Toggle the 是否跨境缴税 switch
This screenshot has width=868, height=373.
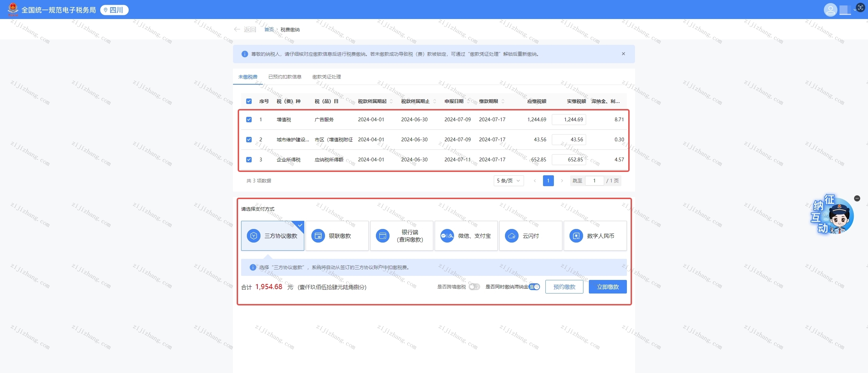pos(474,287)
